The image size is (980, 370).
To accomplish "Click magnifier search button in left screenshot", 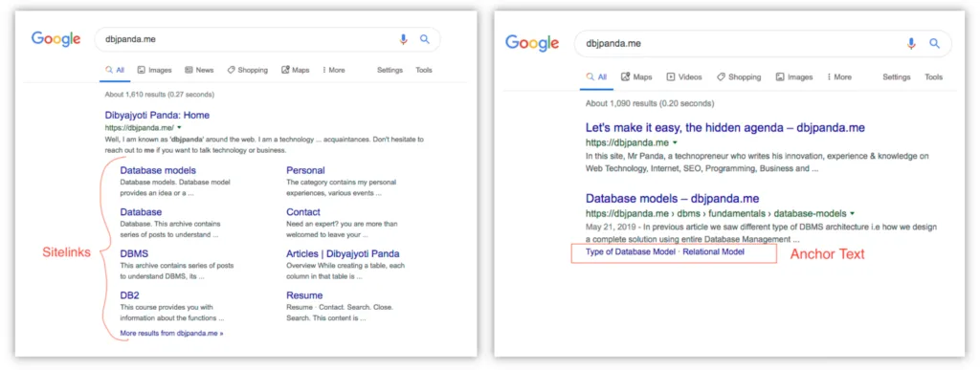I will coord(424,39).
